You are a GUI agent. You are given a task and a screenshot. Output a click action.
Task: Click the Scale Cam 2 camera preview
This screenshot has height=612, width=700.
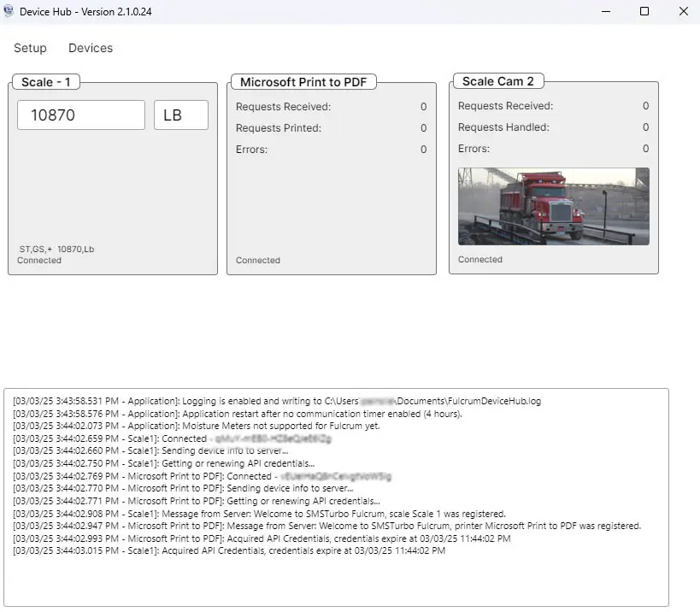(x=553, y=205)
